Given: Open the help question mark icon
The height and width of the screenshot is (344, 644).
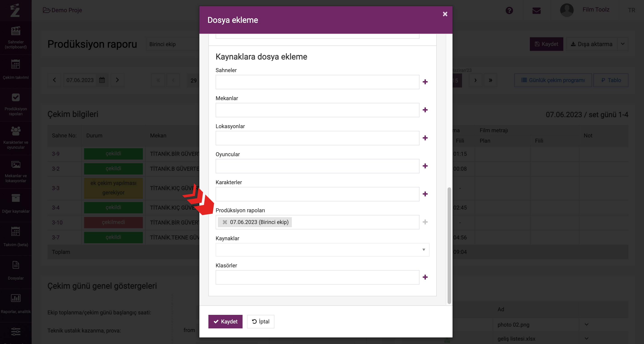Looking at the screenshot, I should tap(509, 10).
